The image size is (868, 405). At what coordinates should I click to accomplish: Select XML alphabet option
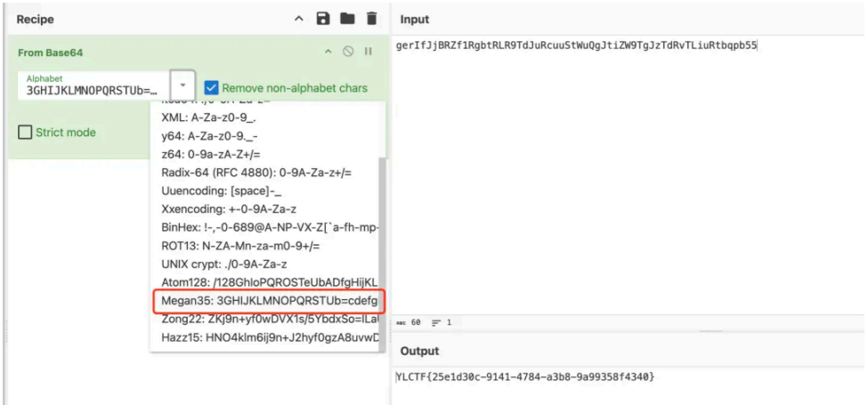click(264, 118)
